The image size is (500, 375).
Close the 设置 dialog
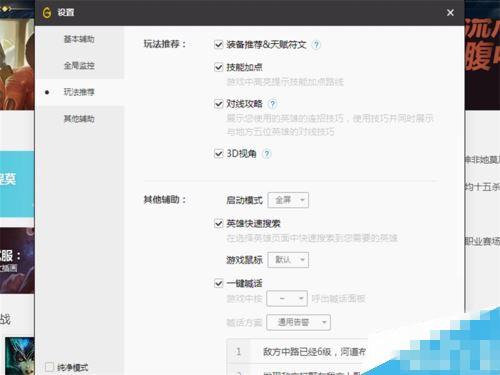tap(450, 13)
